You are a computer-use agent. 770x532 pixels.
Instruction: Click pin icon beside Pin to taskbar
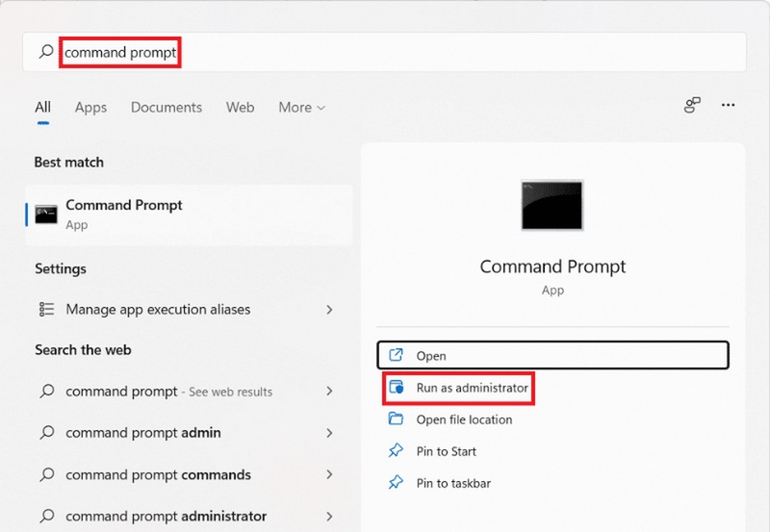click(x=396, y=482)
